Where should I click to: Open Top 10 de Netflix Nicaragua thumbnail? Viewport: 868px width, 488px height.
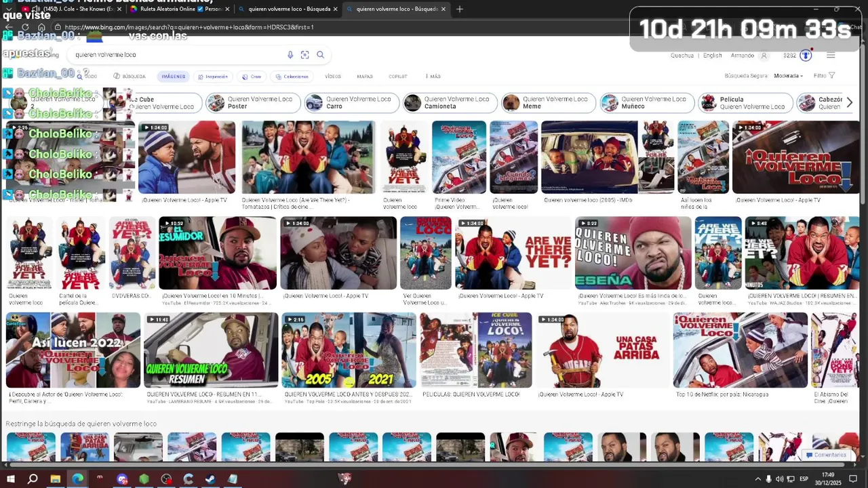(x=741, y=350)
